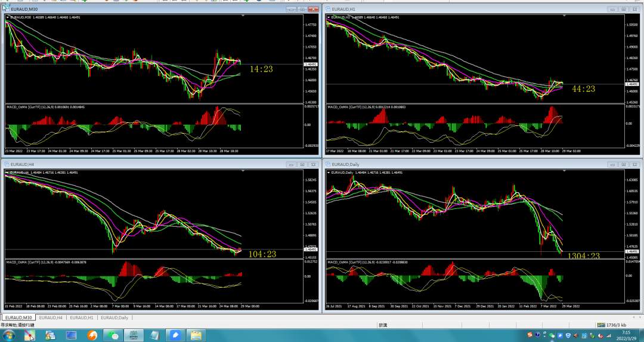The image size is (644, 342).
Task: Click the Sogou input icon in tray
Action: 530,335
